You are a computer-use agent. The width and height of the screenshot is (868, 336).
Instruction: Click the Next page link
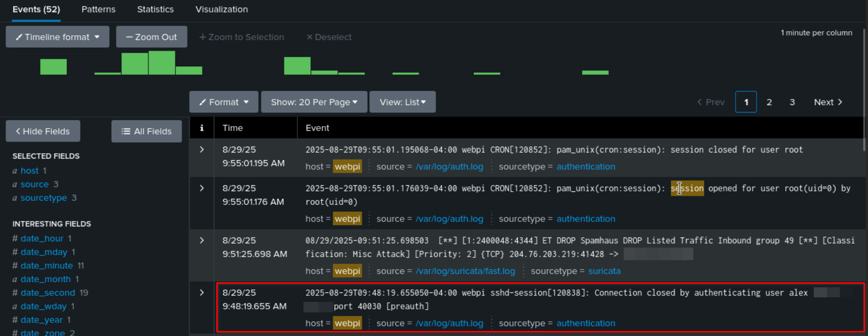click(x=828, y=102)
